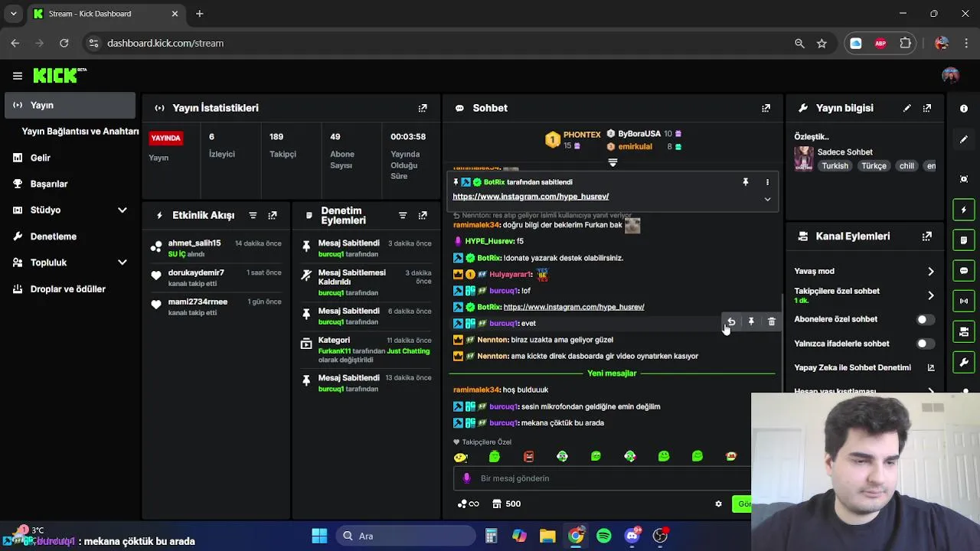Click the chill tag chip
980x551 pixels.
click(x=906, y=166)
